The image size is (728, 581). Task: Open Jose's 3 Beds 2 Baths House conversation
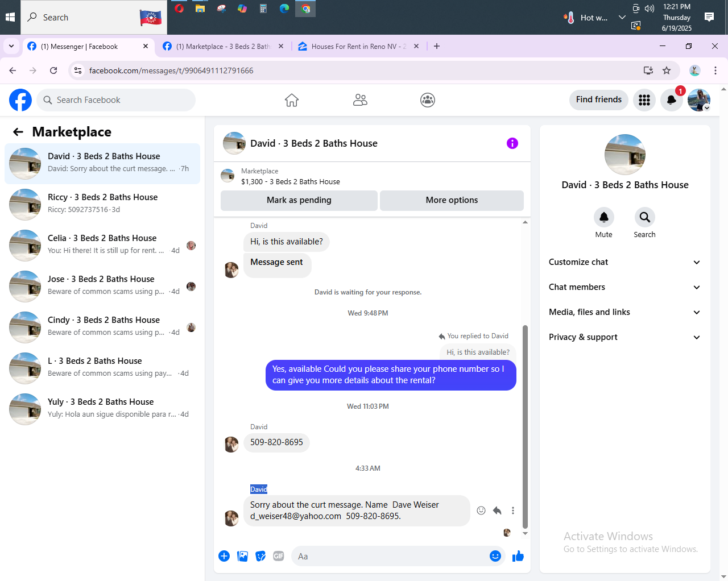pos(102,287)
